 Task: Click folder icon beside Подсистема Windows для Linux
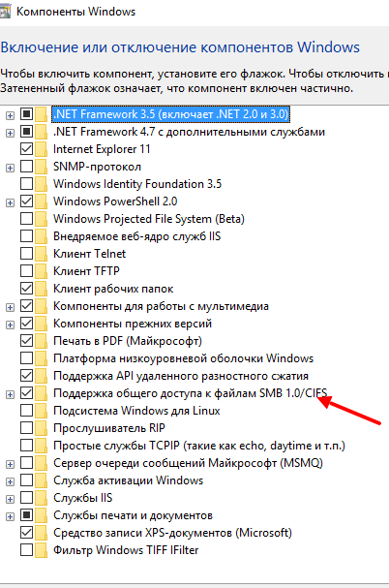[x=42, y=411]
